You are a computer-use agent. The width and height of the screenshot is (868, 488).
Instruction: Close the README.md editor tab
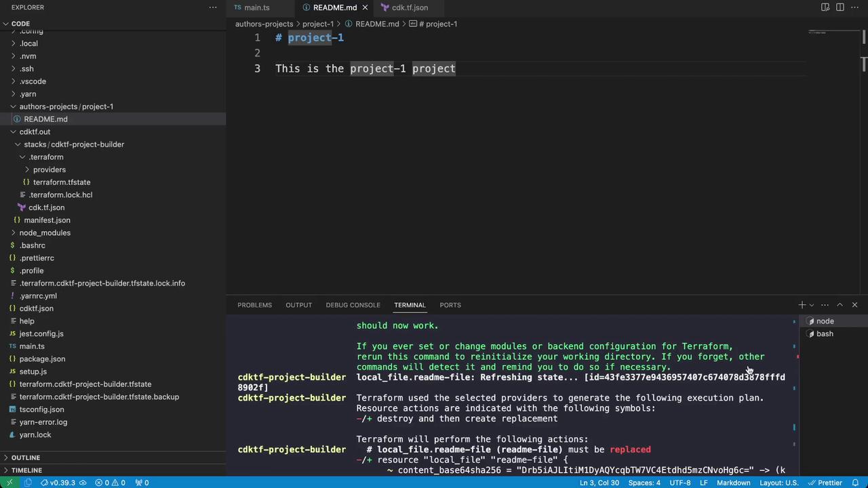(x=365, y=7)
